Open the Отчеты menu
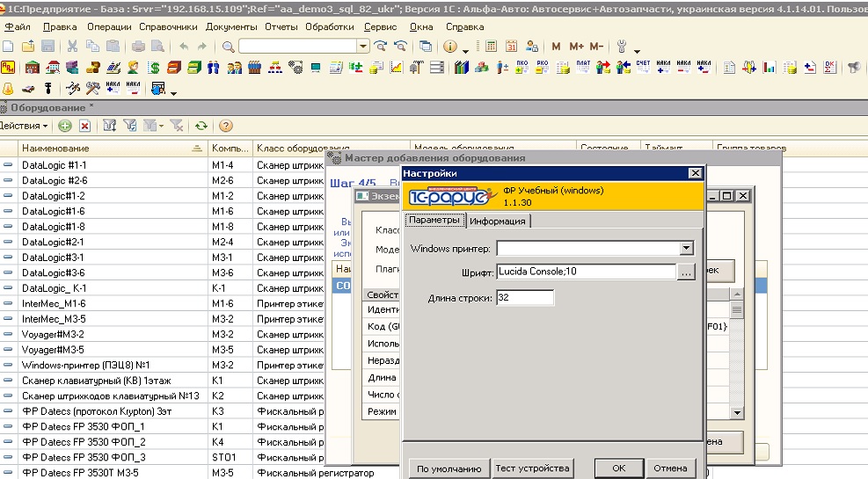Screen dimensions: 868x479 (281, 26)
